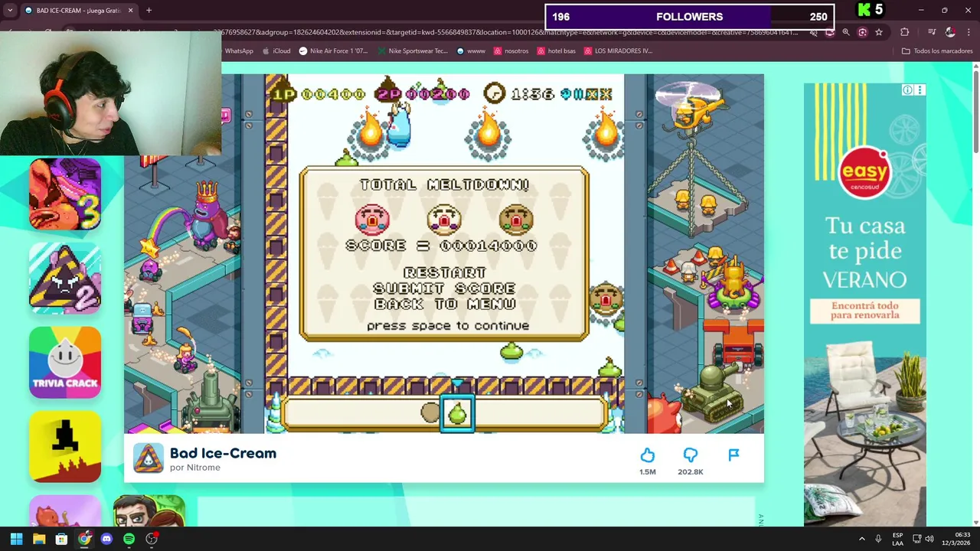
Task: Open the Windows Start menu
Action: 16,539
